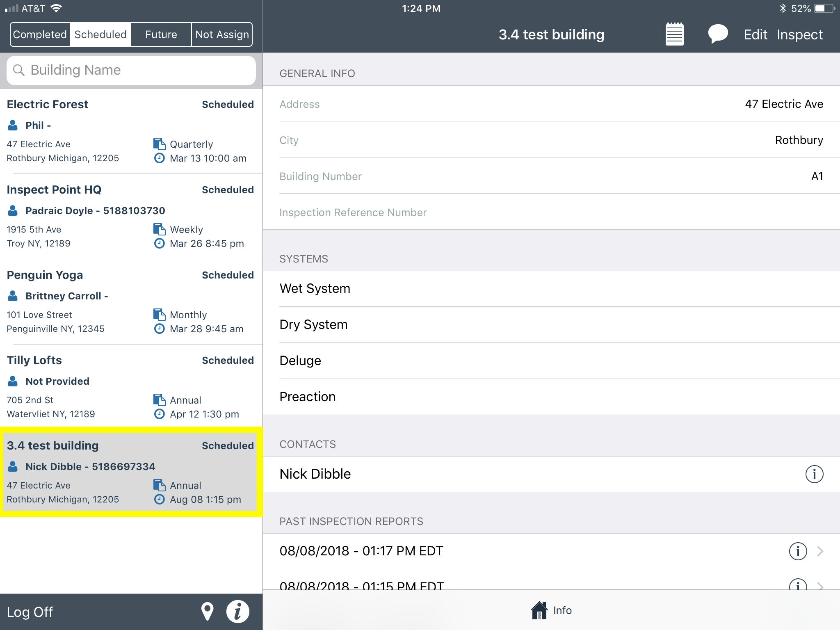Tap the clock icon beside Mar 13 10:00 am
Viewport: 840px width, 630px height.
coord(160,158)
